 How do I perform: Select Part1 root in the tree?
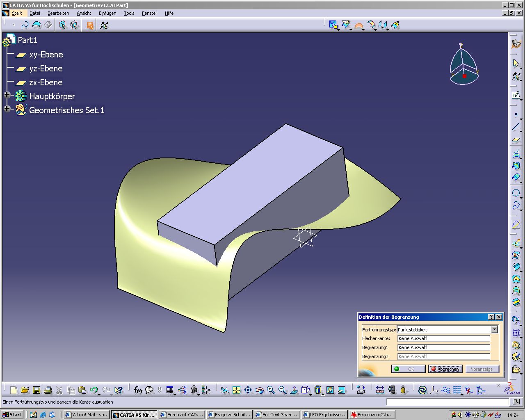(x=27, y=40)
